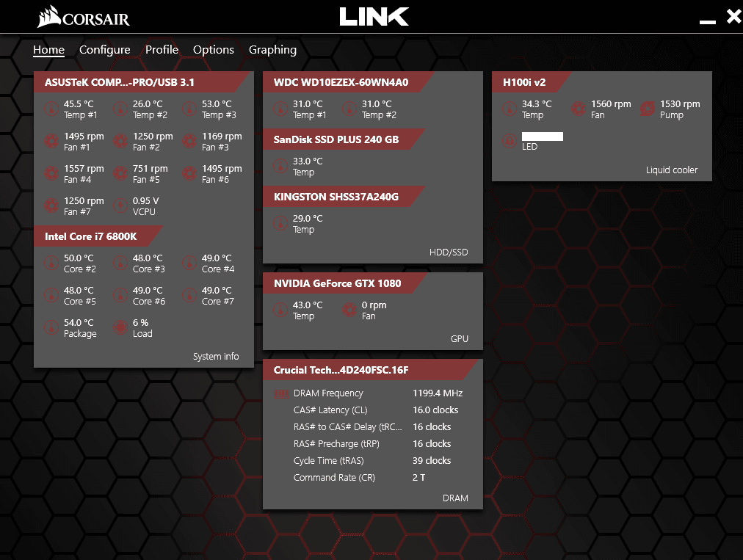Click the Core #4 thermometer icon
Image resolution: width=743 pixels, height=560 pixels.
point(189,263)
